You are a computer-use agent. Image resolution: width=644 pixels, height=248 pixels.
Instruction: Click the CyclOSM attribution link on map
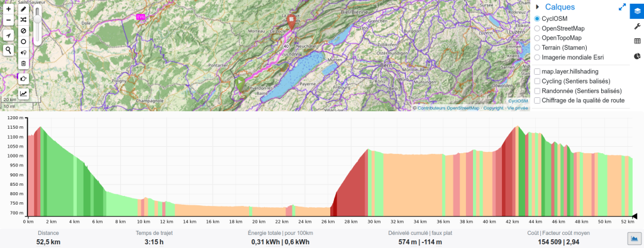tap(518, 101)
